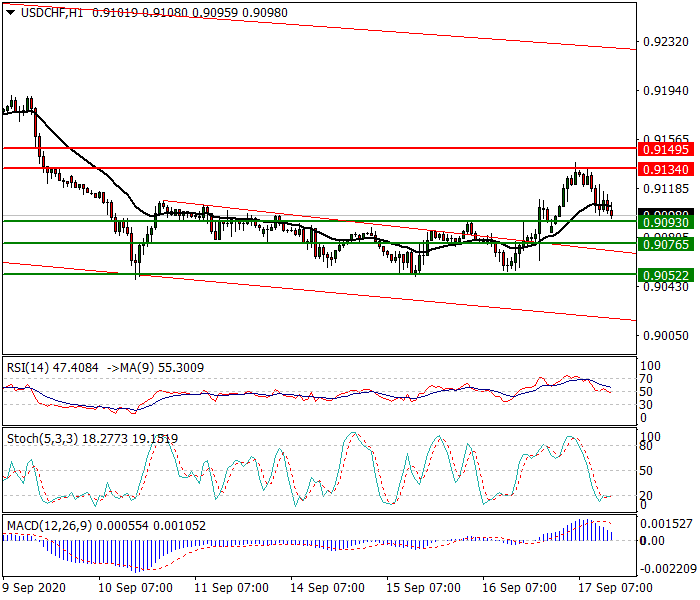
Task: Click the MACD -0.002209 scale value
Action: click(x=667, y=569)
